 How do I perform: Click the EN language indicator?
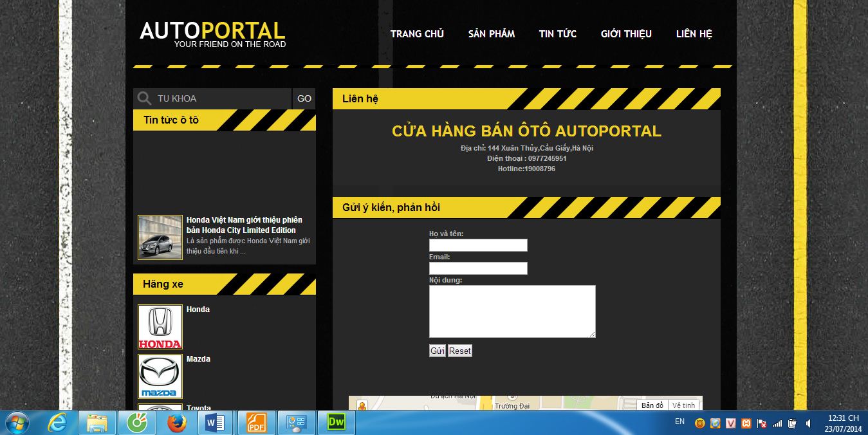(x=679, y=421)
